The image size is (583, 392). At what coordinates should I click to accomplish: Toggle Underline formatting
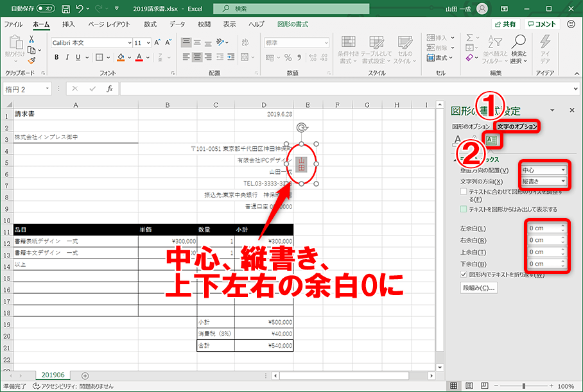pos(78,57)
